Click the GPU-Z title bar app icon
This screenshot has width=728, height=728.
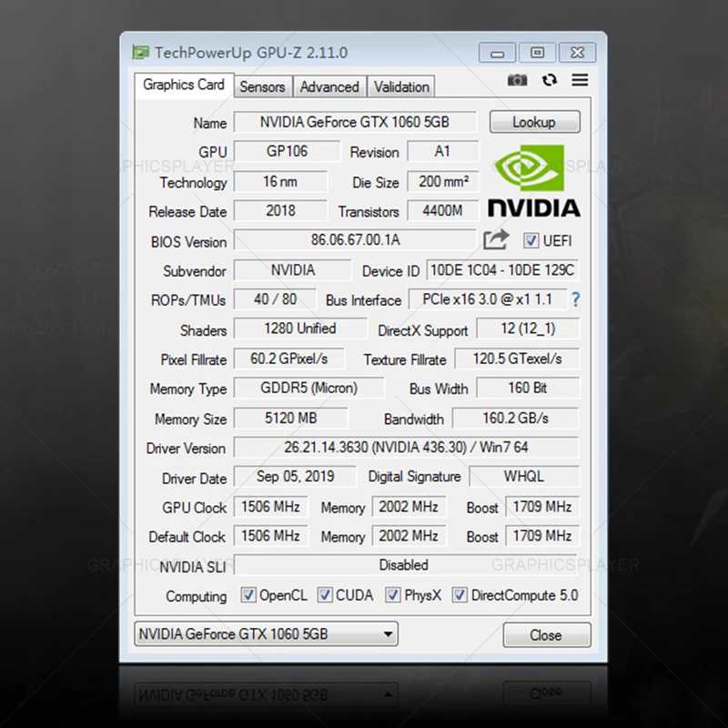click(140, 52)
